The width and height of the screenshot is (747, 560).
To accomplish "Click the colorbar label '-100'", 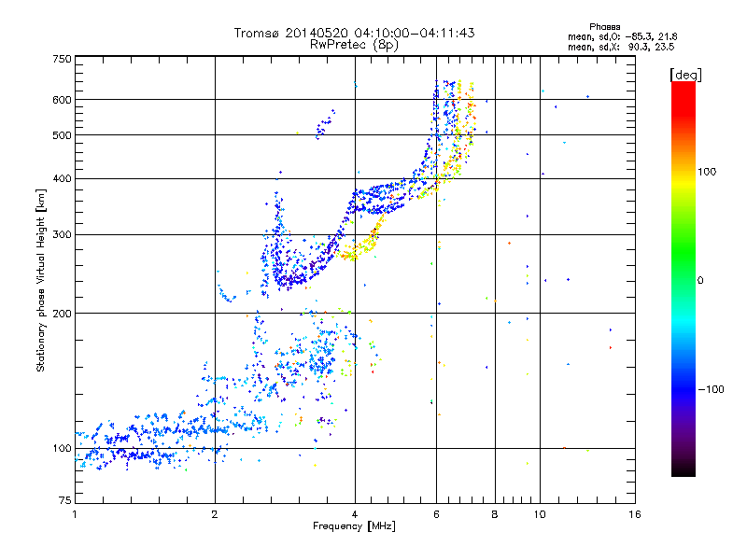I will click(712, 389).
